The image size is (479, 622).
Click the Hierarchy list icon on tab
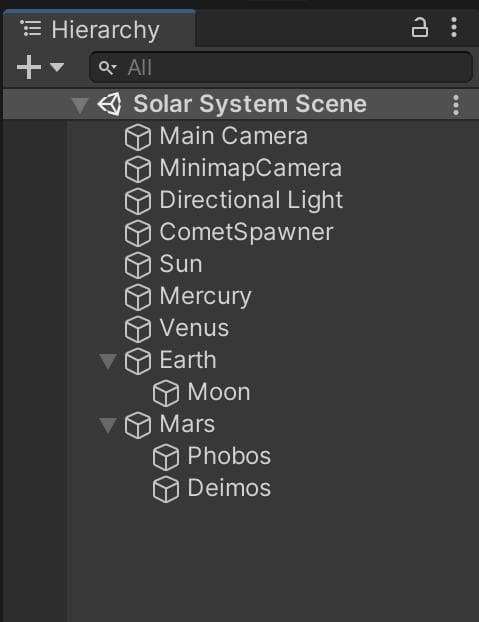click(31, 29)
